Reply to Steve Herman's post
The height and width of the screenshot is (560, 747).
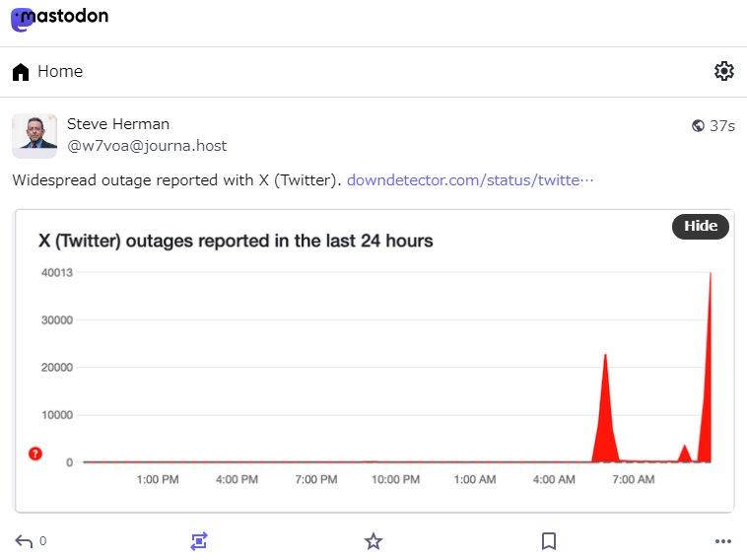[25, 540]
